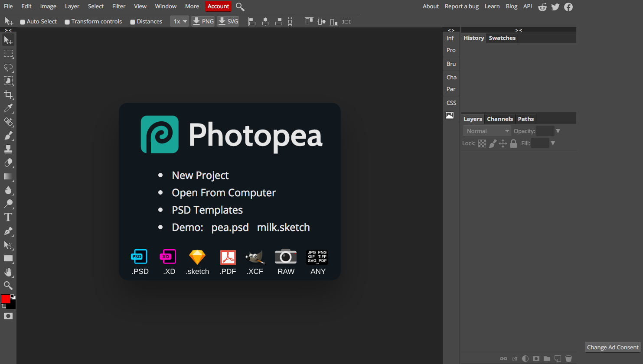
Task: Open the Opacity slider arrow
Action: pos(558,131)
